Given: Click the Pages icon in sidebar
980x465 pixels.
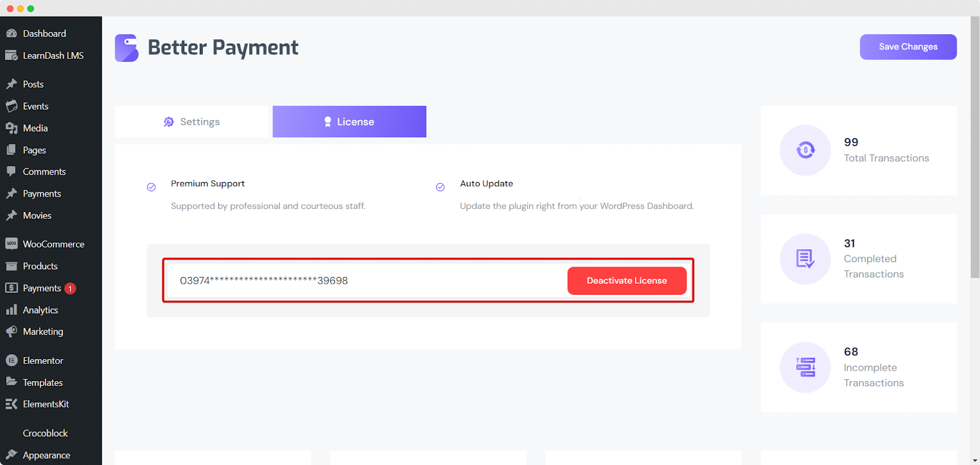Looking at the screenshot, I should (x=11, y=149).
